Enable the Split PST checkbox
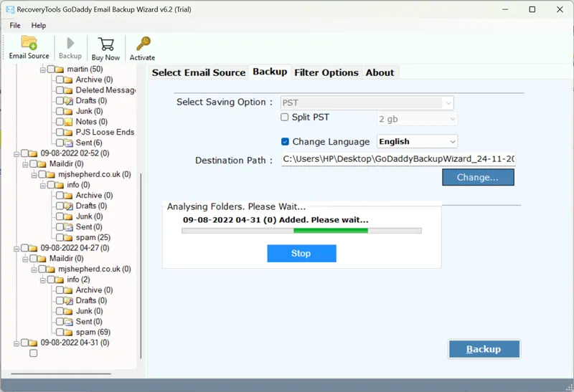 click(285, 118)
